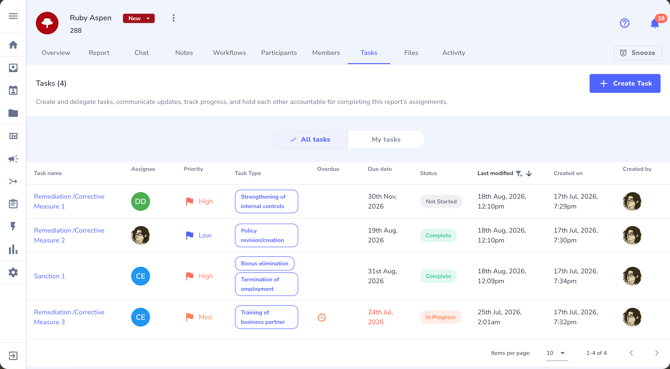This screenshot has width=670, height=369.
Task: Click the Last modified column header
Action: pos(495,173)
